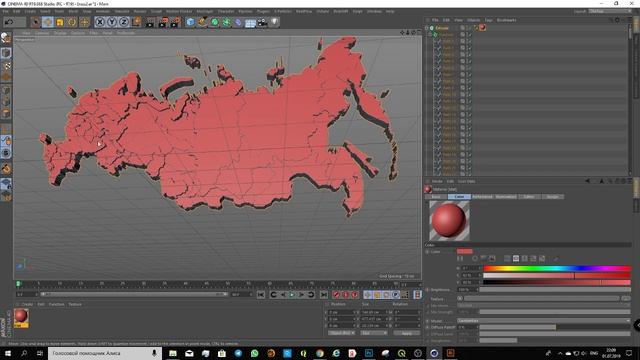Screen dimensions: 640x360
Task: Click on the Brightness slider
Action: click(555, 289)
